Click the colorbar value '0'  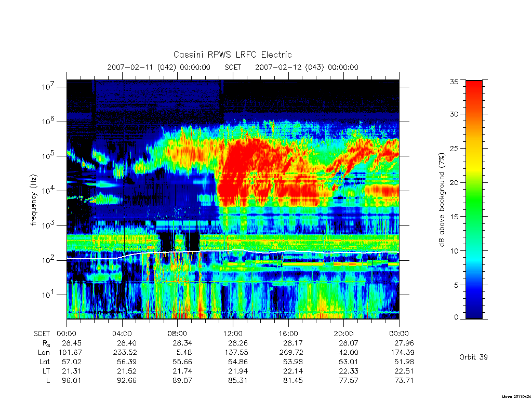point(456,317)
